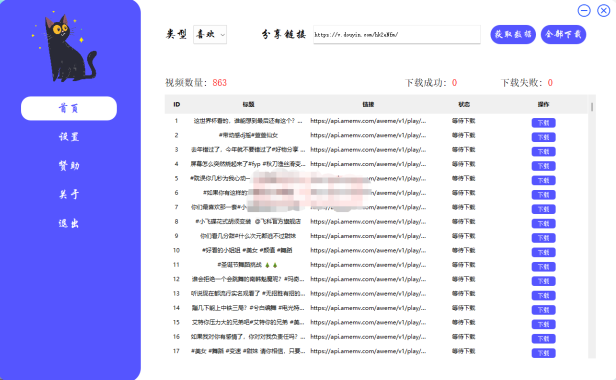Minimize the window with the minus icon
The height and width of the screenshot is (380, 616).
[584, 10]
